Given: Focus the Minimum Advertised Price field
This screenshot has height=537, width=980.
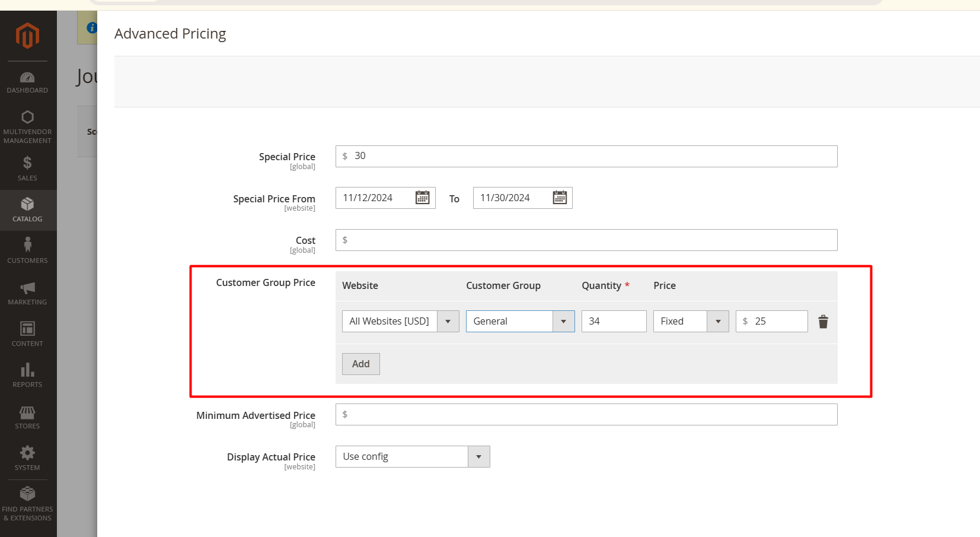Looking at the screenshot, I should pyautogui.click(x=586, y=414).
